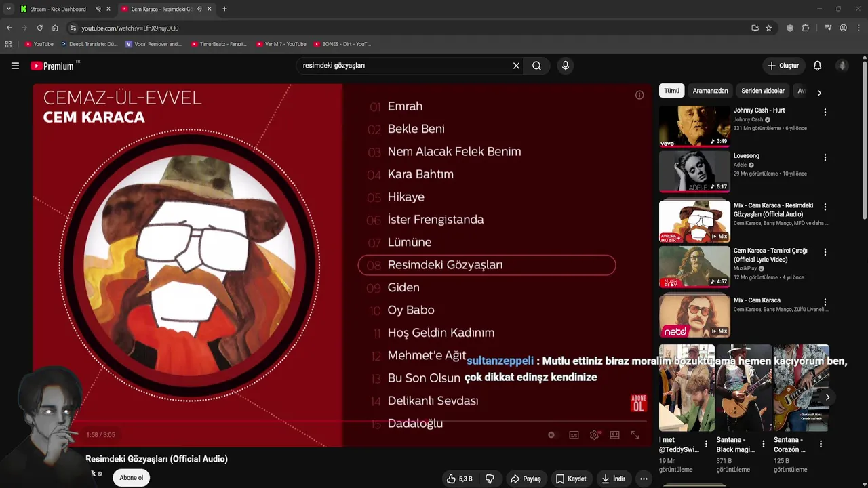This screenshot has height=488, width=868.
Task: Open options for Tamirci Çırağı video
Action: [x=825, y=252]
